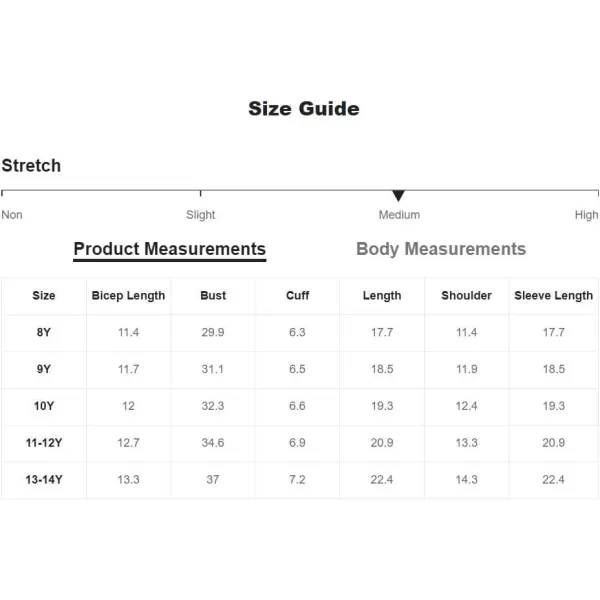This screenshot has width=600, height=600.
Task: Click the Shoulder column header
Action: (466, 295)
